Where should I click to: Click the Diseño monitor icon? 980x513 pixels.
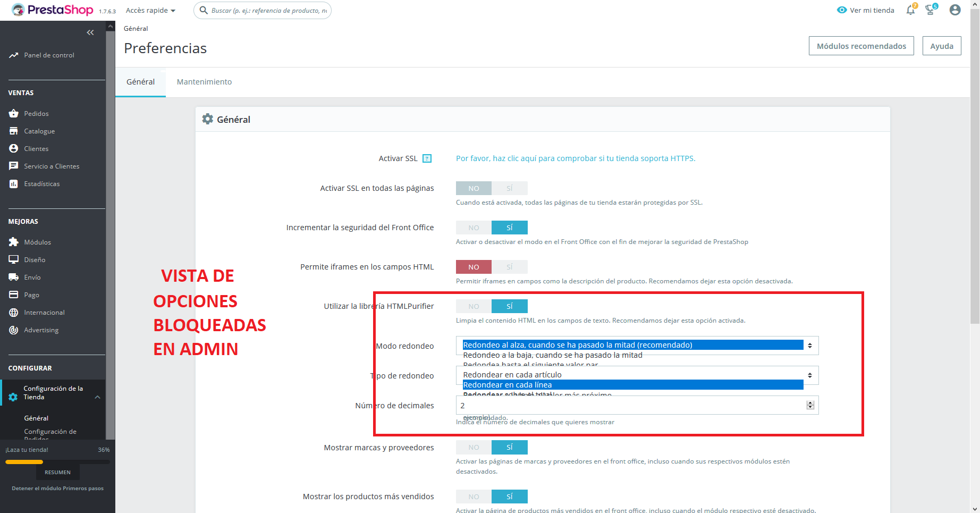[x=14, y=259]
